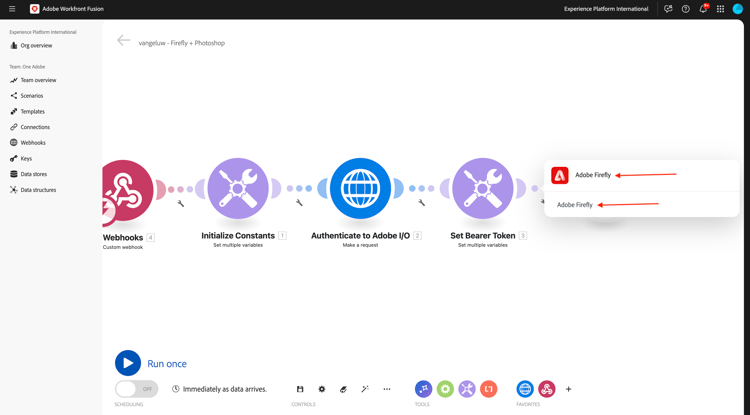Click the save scenario icon
The image size is (750, 415).
click(x=300, y=389)
